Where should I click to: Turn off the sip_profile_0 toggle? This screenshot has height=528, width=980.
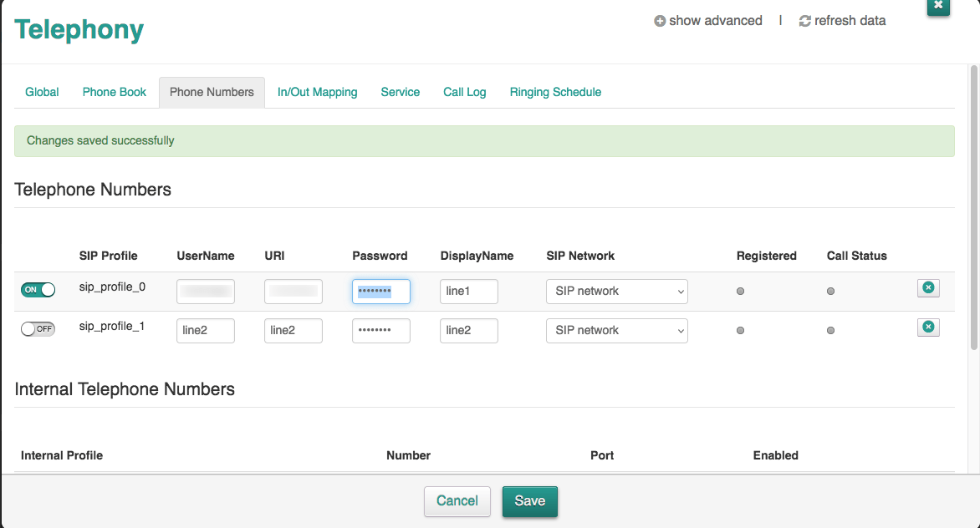(38, 290)
